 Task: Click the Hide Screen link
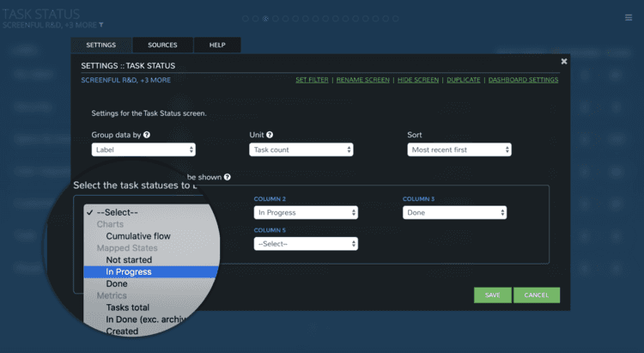pos(418,80)
